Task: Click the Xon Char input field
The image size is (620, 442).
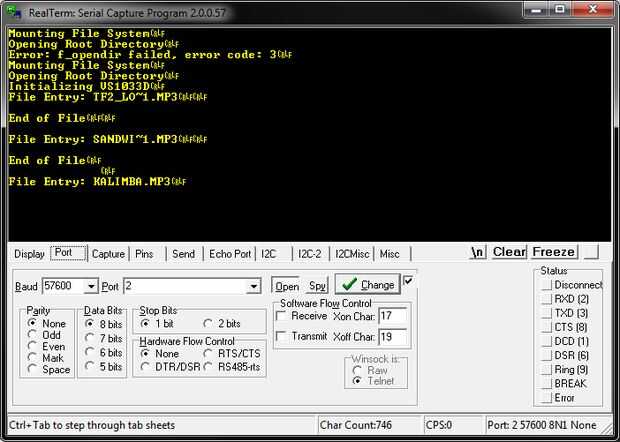Action: coord(392,316)
